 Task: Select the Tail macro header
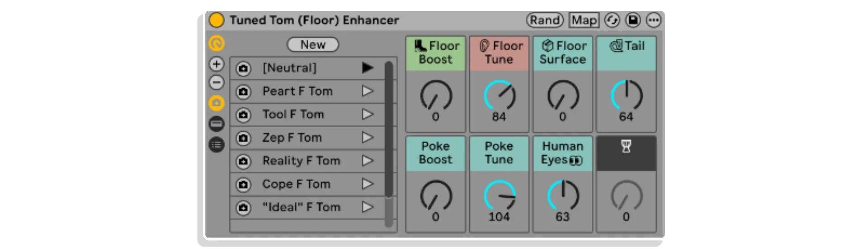(x=626, y=53)
